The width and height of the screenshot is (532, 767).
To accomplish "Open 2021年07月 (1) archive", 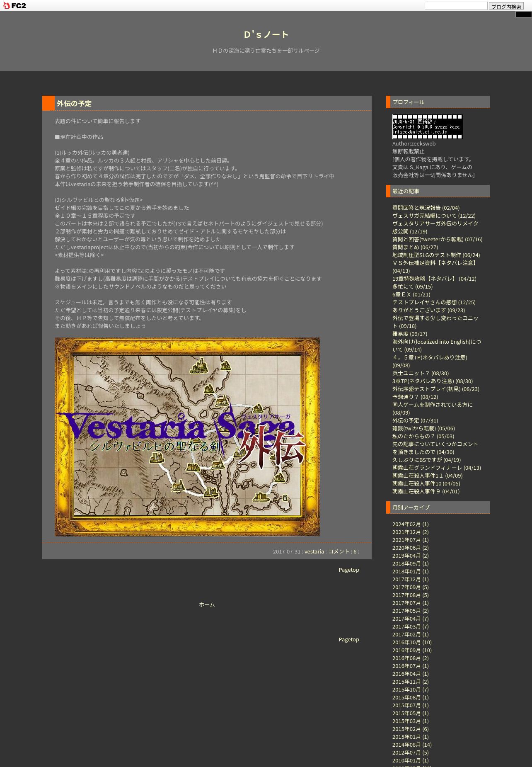I will 411,540.
